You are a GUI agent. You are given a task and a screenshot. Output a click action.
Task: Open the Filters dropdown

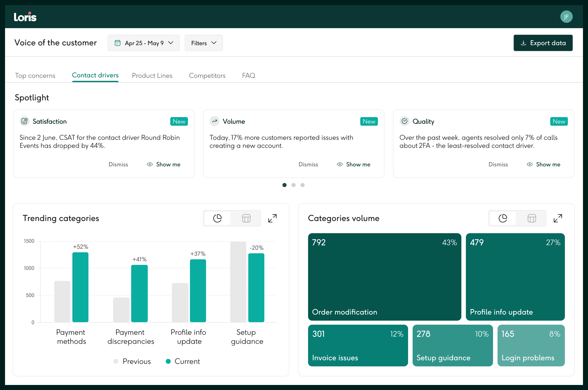[x=204, y=43]
